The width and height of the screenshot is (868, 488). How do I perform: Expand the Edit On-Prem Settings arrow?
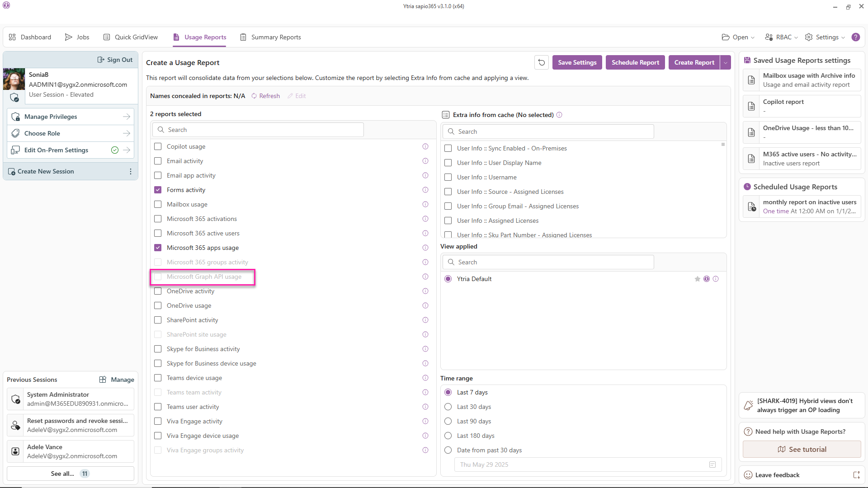(x=127, y=150)
